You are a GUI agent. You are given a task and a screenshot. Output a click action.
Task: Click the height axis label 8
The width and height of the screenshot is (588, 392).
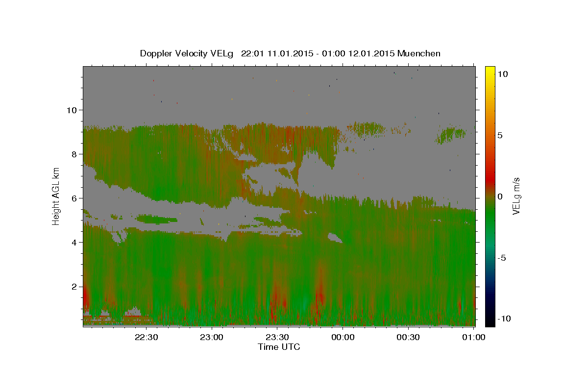[75, 154]
